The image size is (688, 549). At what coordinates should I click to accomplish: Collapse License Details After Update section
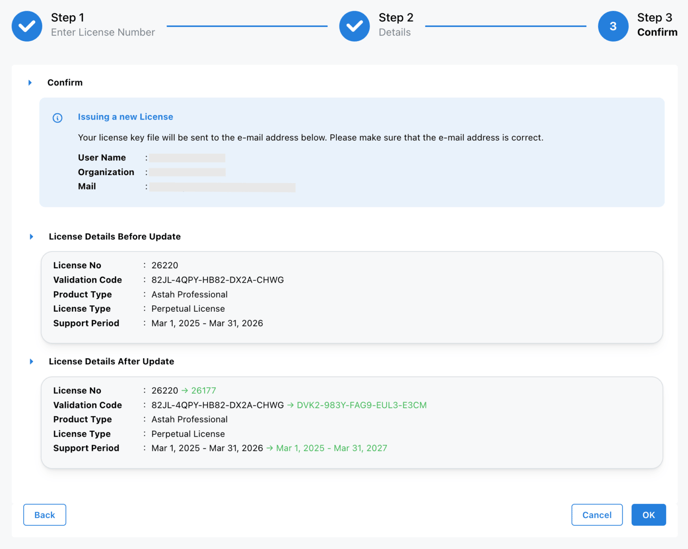click(31, 362)
